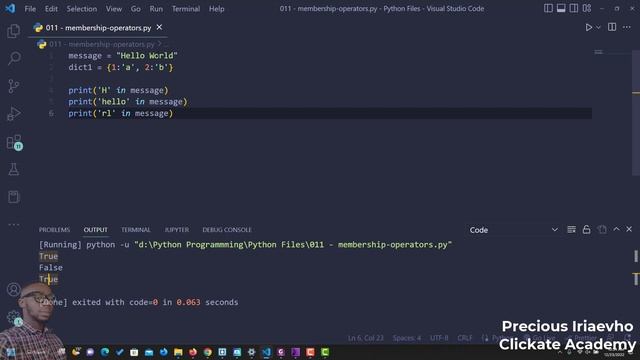
Task: Click the output panel scrollbar
Action: coord(636,269)
